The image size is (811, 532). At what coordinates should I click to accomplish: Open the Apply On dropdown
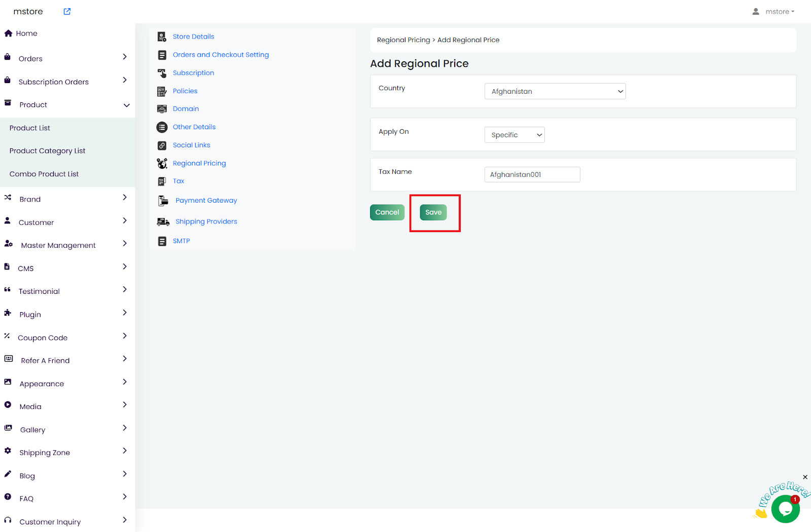tap(514, 135)
